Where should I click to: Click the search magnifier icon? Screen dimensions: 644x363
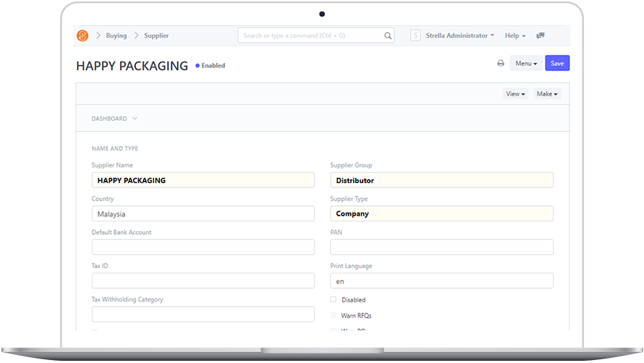[388, 36]
